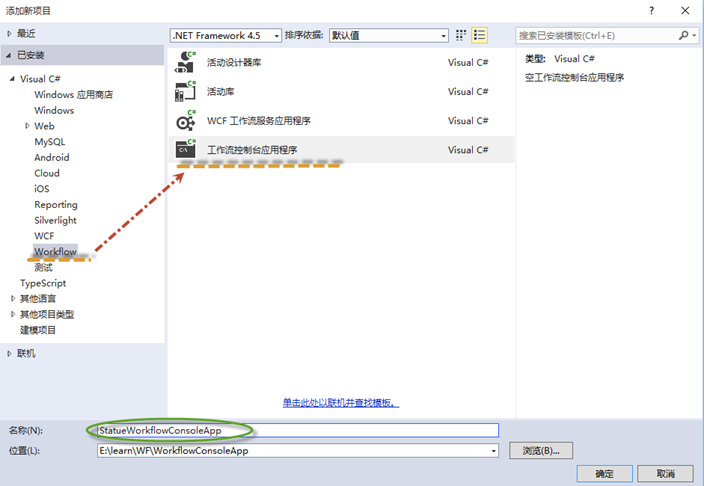
Task: Click the search magnifier icon
Action: 683,35
